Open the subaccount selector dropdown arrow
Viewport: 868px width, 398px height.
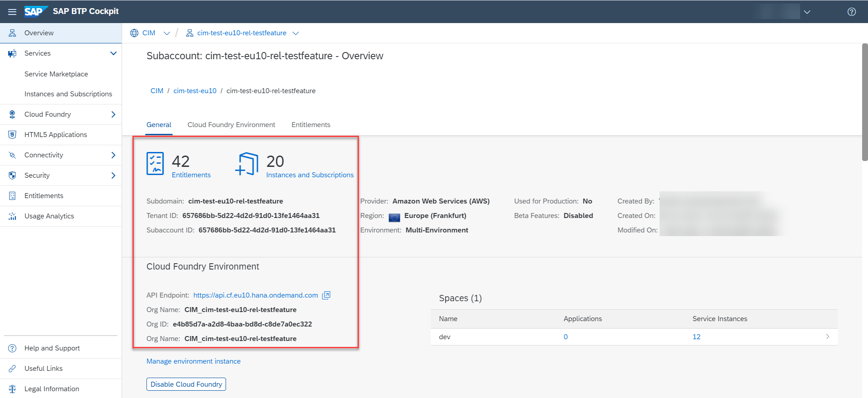click(296, 33)
